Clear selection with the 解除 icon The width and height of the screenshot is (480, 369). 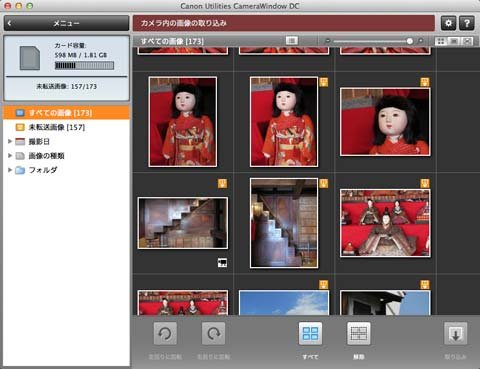point(359,333)
